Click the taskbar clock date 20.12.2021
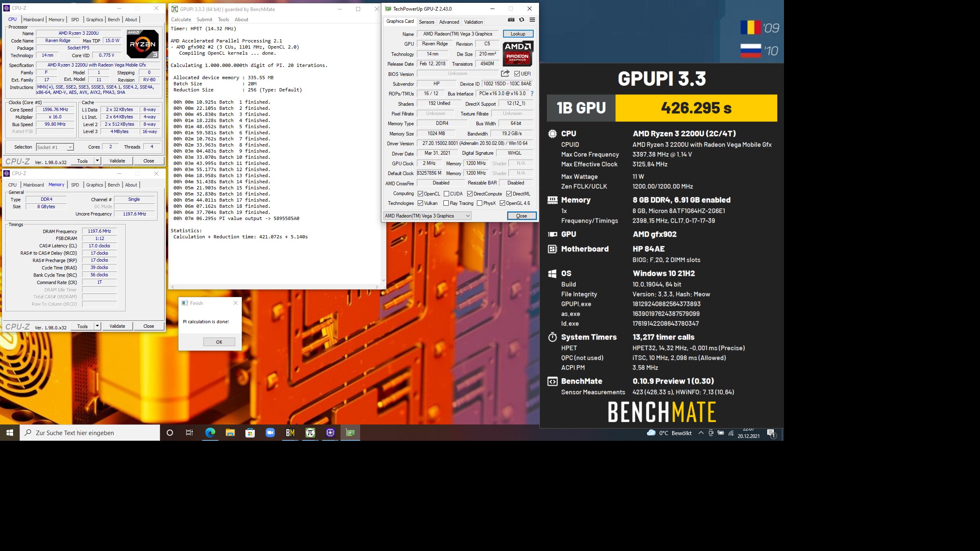 pos(748,436)
